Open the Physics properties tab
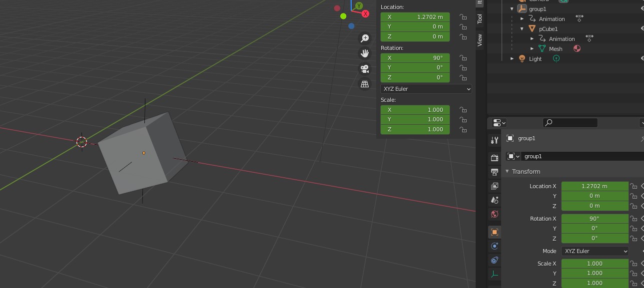Screen dimensions: 644x288 click(495, 246)
